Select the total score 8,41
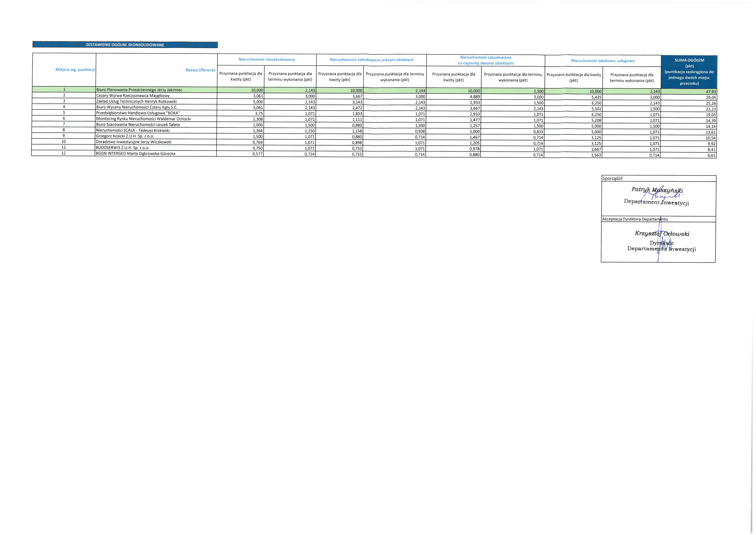 tap(712, 150)
